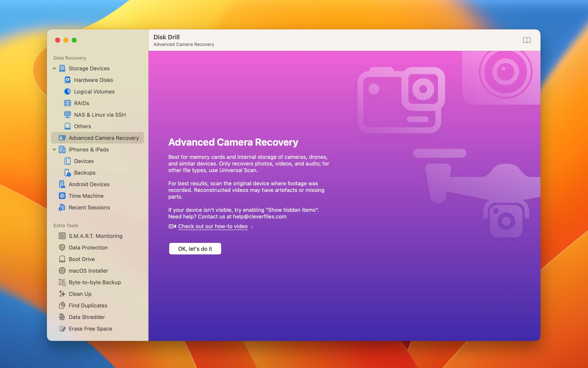Open the Data Protection tool
The image size is (588, 368).
click(97, 247)
